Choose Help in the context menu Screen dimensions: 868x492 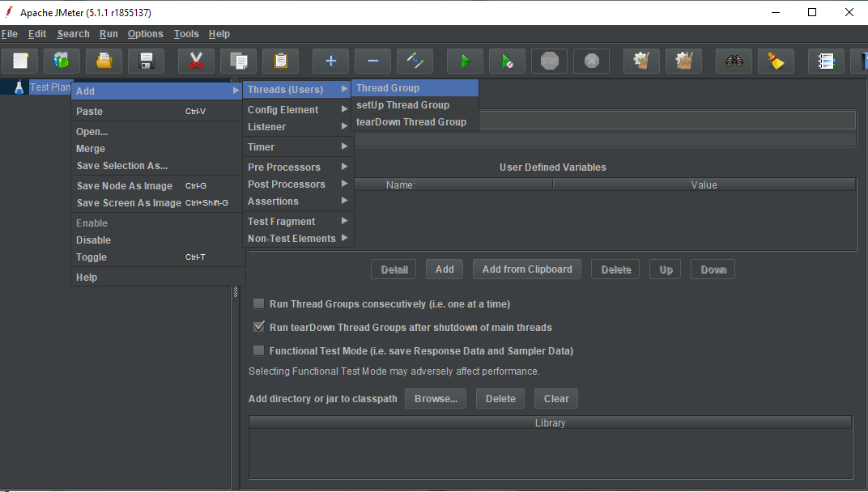pyautogui.click(x=157, y=278)
